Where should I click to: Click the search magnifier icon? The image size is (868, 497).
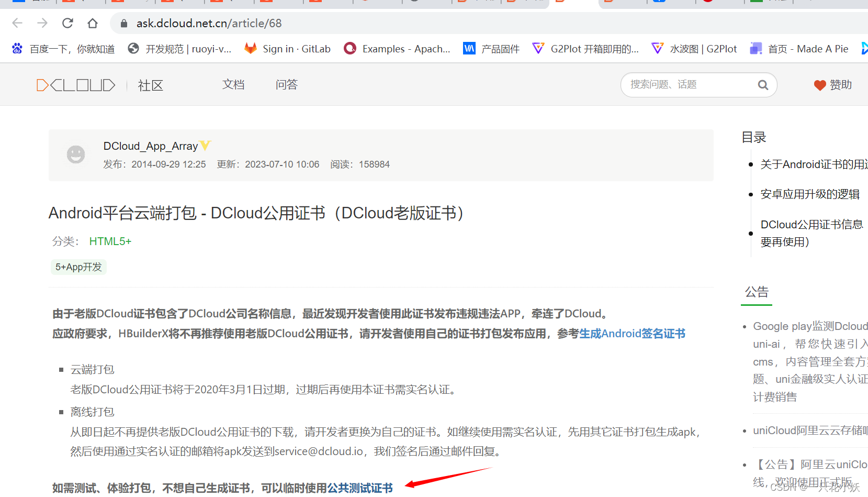point(763,85)
